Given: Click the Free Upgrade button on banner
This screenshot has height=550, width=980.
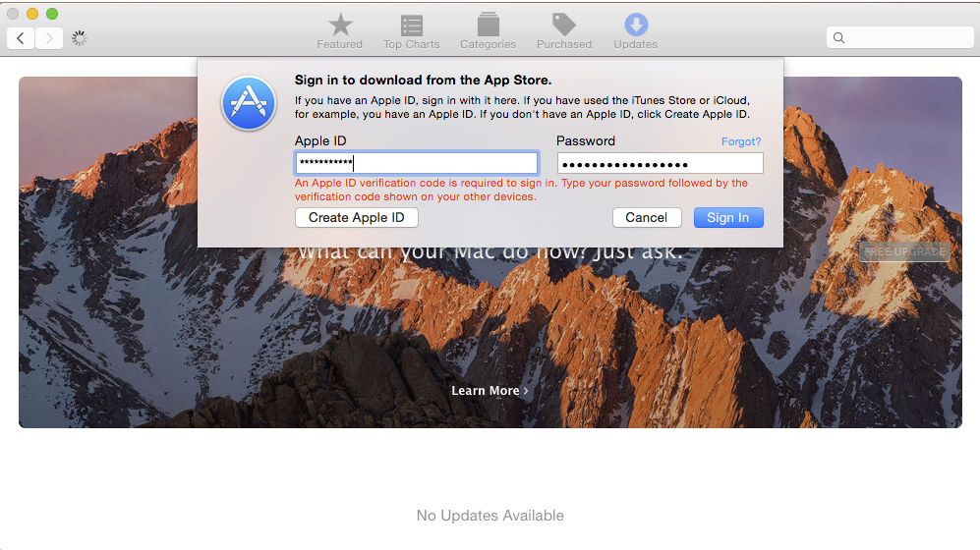Looking at the screenshot, I should pos(904,251).
